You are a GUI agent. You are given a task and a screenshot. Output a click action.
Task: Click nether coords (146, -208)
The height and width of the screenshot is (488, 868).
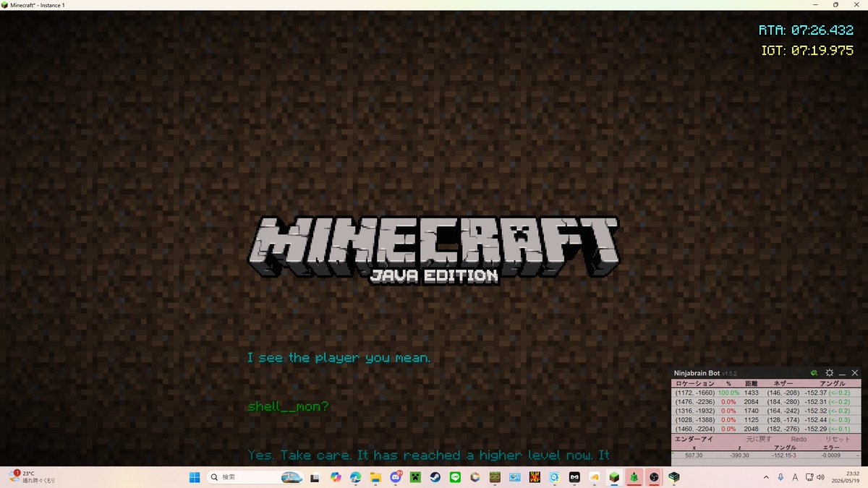pyautogui.click(x=783, y=393)
